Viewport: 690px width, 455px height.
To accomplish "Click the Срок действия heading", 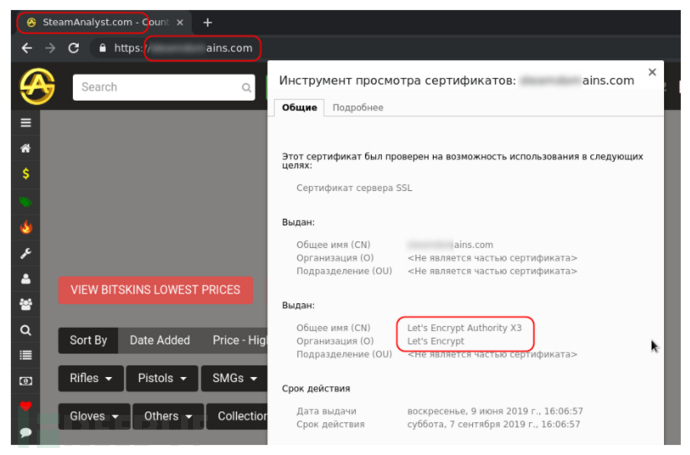I will click(316, 389).
